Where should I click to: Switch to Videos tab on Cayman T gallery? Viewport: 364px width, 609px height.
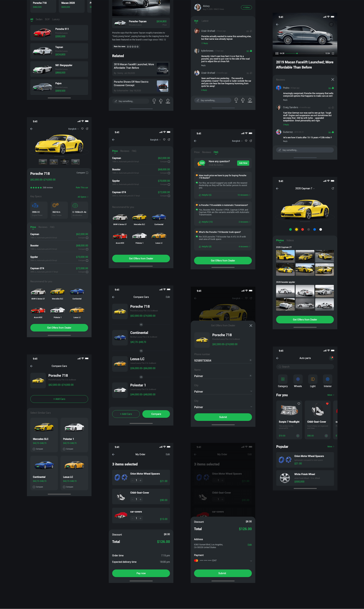click(290, 240)
